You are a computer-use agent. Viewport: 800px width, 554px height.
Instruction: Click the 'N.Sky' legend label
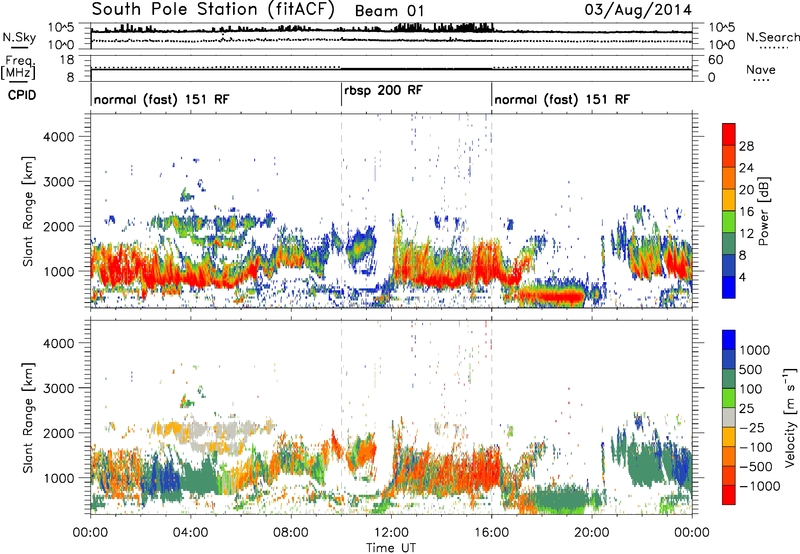point(19,37)
